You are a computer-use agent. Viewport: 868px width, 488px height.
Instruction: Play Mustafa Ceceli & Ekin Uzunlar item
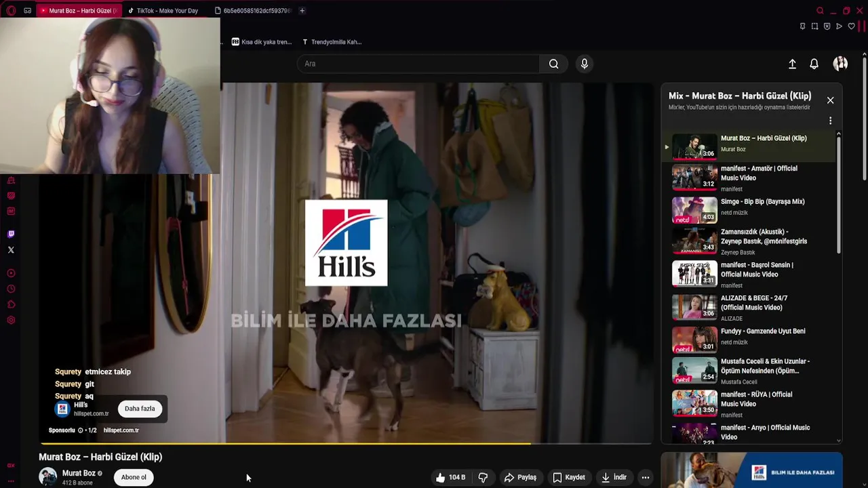click(749, 371)
